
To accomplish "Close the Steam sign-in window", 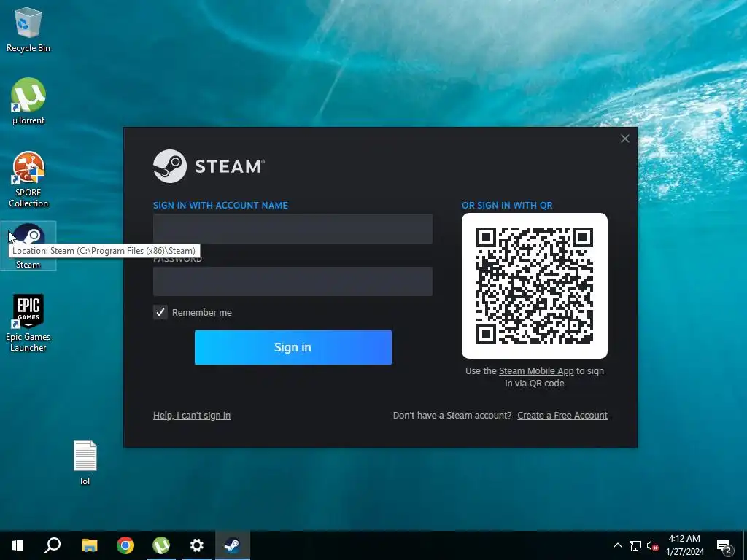I will point(625,139).
